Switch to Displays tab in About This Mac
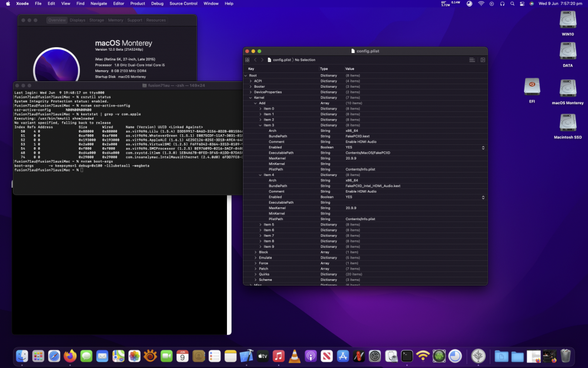588x368 pixels. (x=77, y=20)
